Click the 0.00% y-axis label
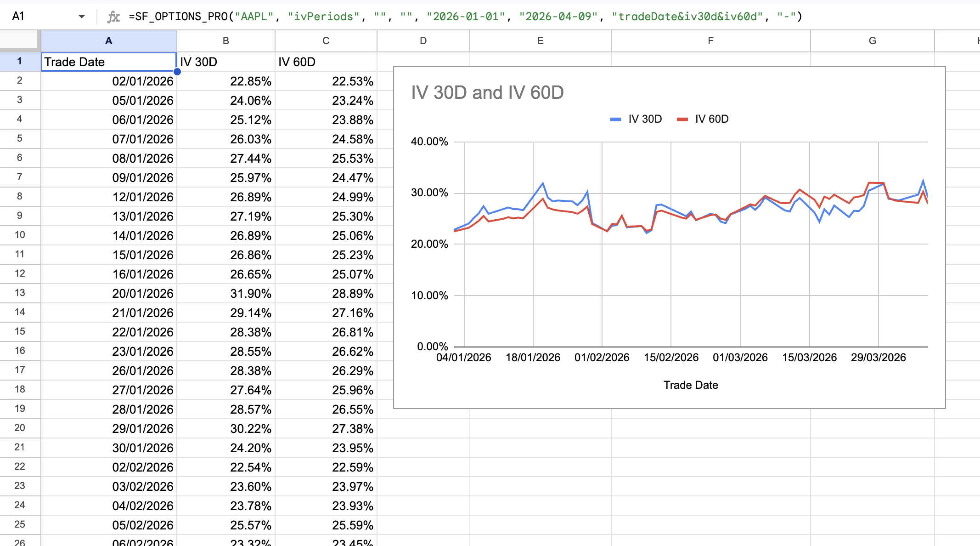Viewport: 980px width, 546px height. pyautogui.click(x=432, y=347)
